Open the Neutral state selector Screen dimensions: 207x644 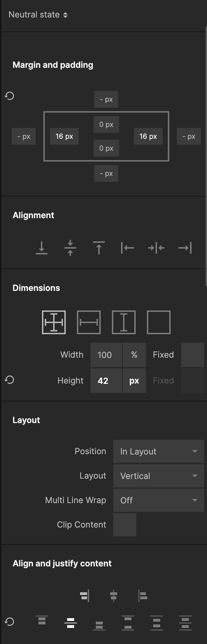coord(38,15)
